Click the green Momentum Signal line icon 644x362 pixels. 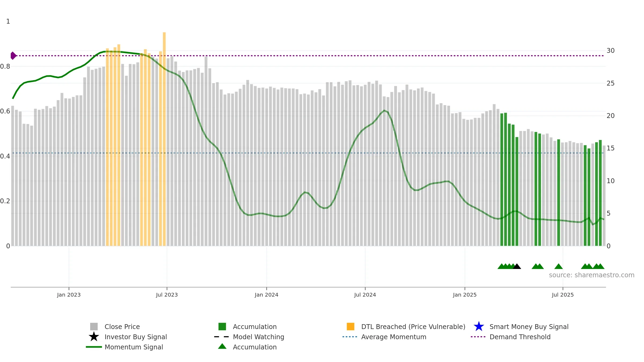94,347
